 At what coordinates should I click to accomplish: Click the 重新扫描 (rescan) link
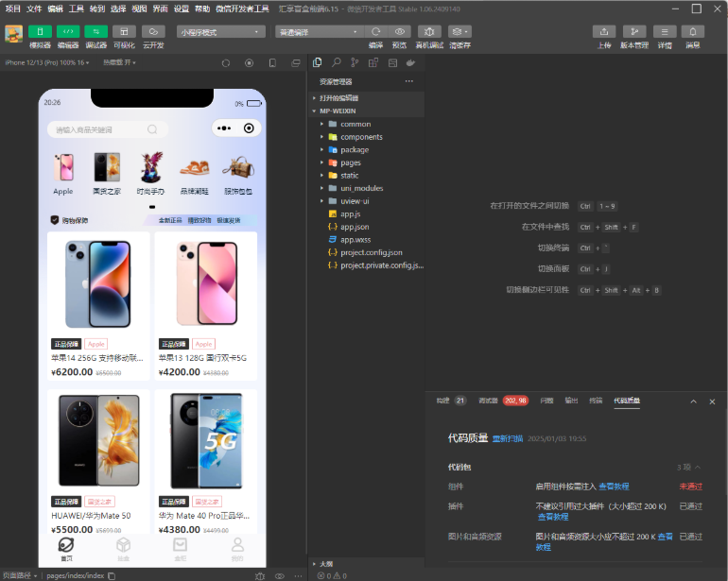coord(507,438)
